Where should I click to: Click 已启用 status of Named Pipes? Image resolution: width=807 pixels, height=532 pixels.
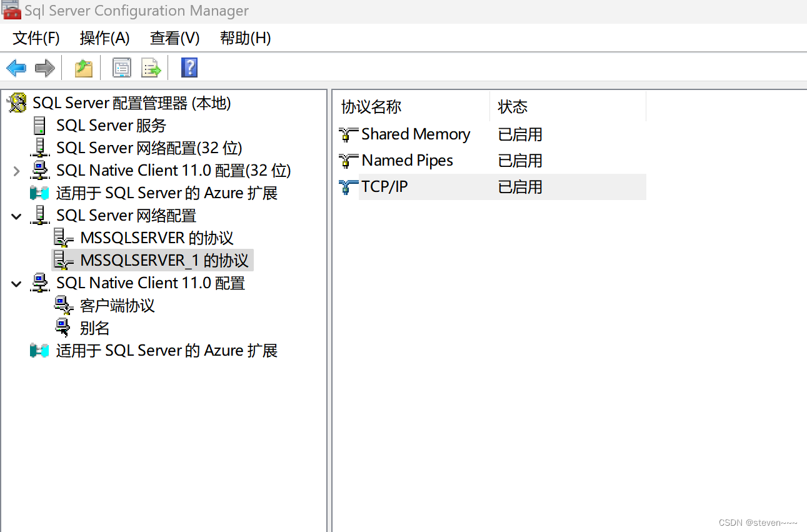tap(520, 161)
